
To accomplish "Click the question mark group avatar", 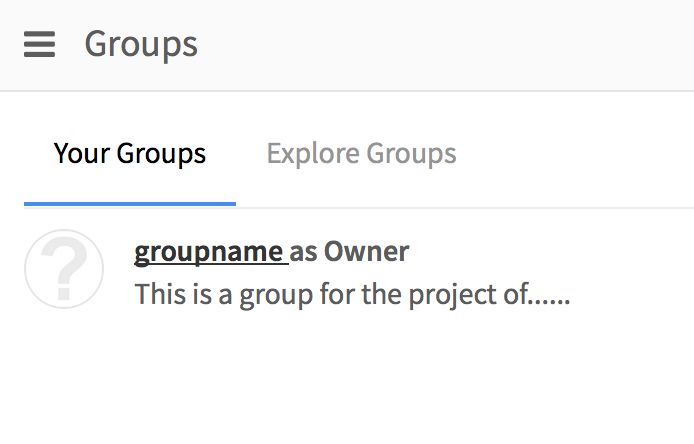I will [x=64, y=269].
